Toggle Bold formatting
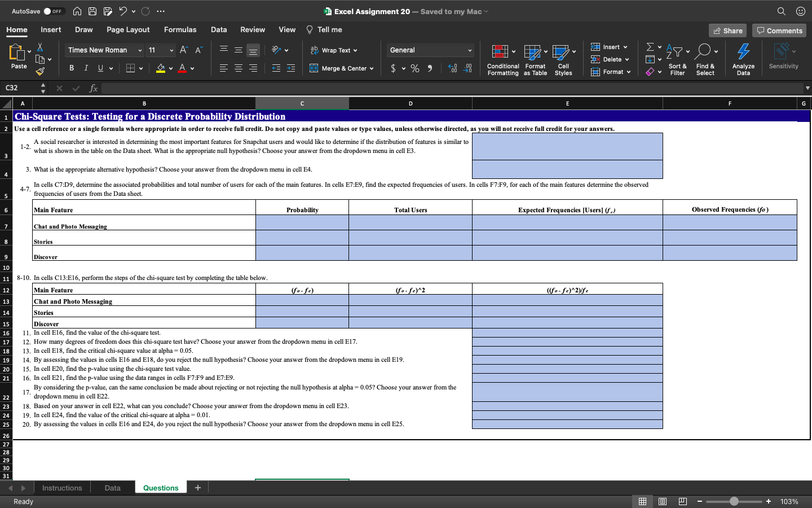The height and width of the screenshot is (508, 812). pyautogui.click(x=72, y=68)
